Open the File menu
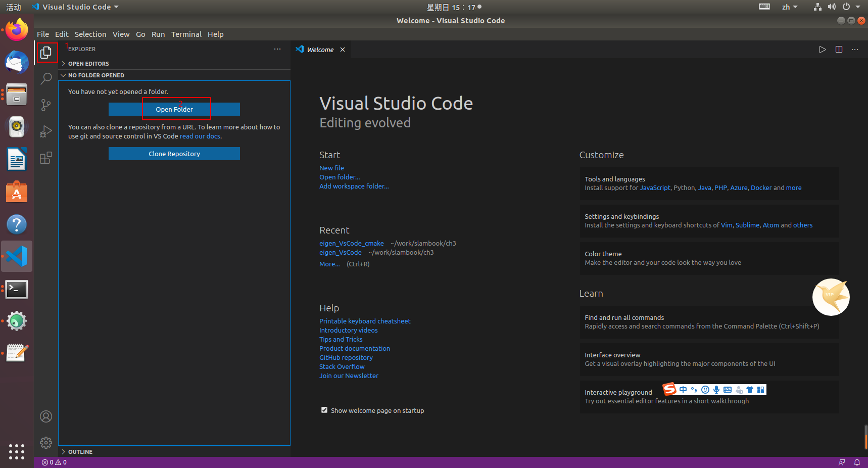This screenshot has height=468, width=868. [x=43, y=34]
